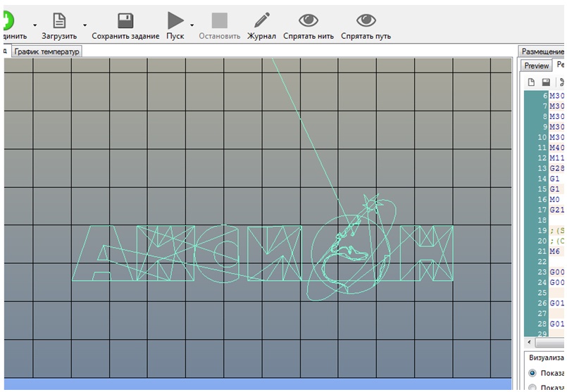Select second Показа… visualization radio button
This screenshot has height=392, width=567.
532,388
